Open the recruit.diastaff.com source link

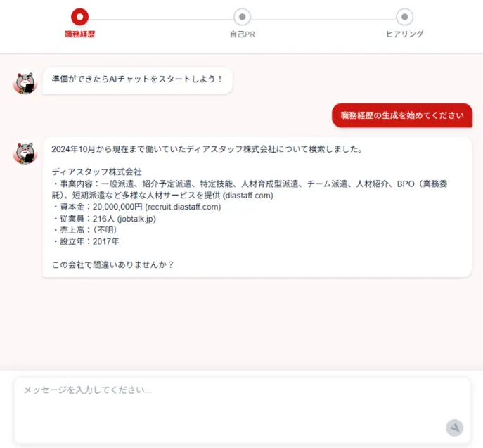pyautogui.click(x=183, y=207)
